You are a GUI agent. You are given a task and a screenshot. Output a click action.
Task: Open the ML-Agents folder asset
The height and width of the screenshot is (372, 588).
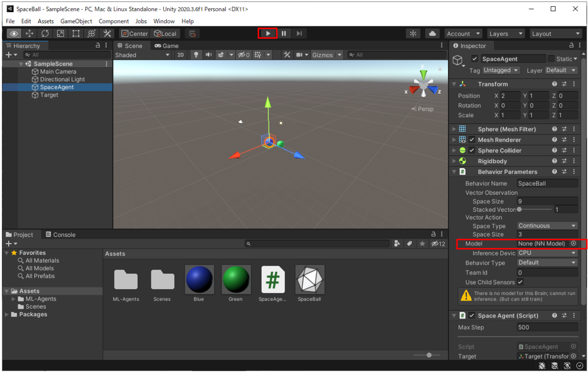(x=126, y=280)
